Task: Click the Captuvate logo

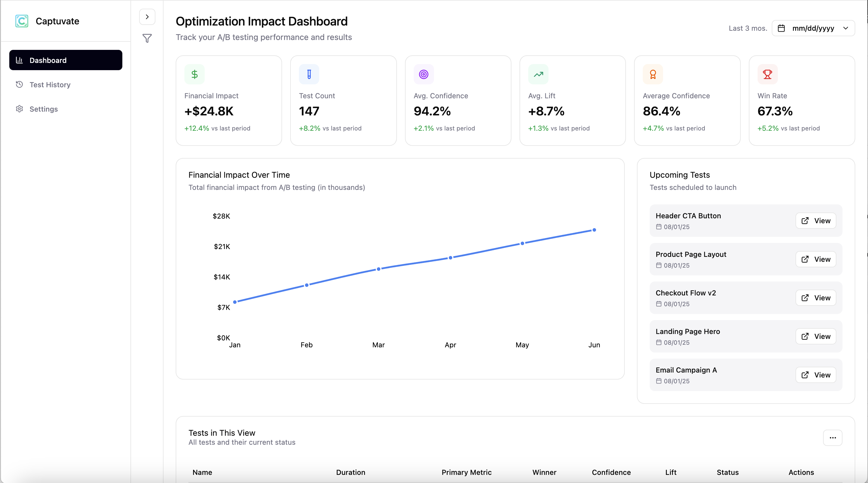Action: [x=21, y=21]
